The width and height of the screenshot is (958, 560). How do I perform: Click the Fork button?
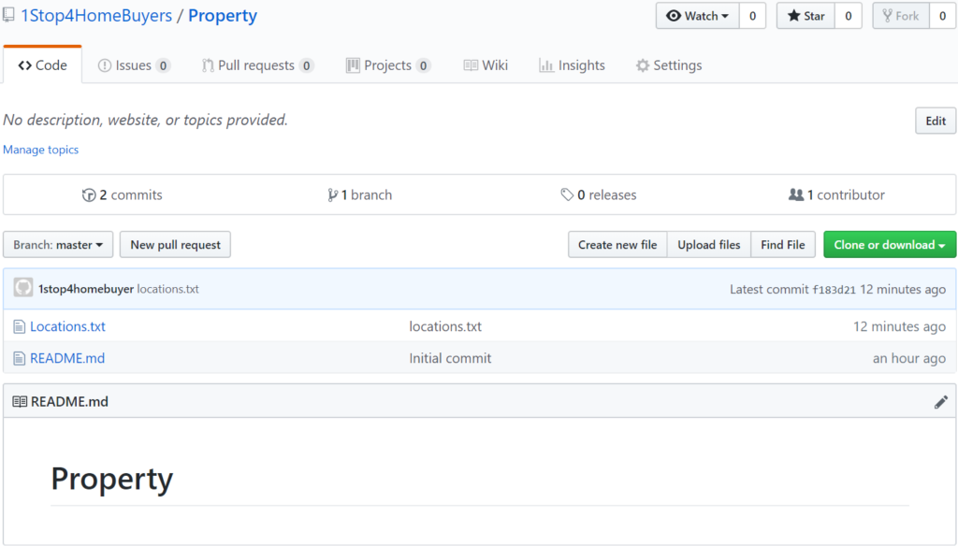[x=901, y=16]
